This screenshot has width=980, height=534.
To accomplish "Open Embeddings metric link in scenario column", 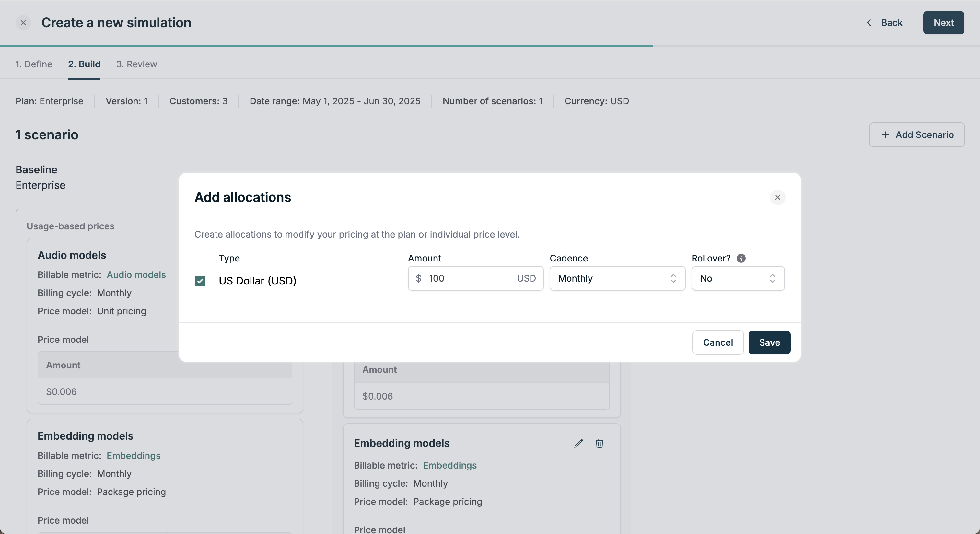I will [450, 465].
